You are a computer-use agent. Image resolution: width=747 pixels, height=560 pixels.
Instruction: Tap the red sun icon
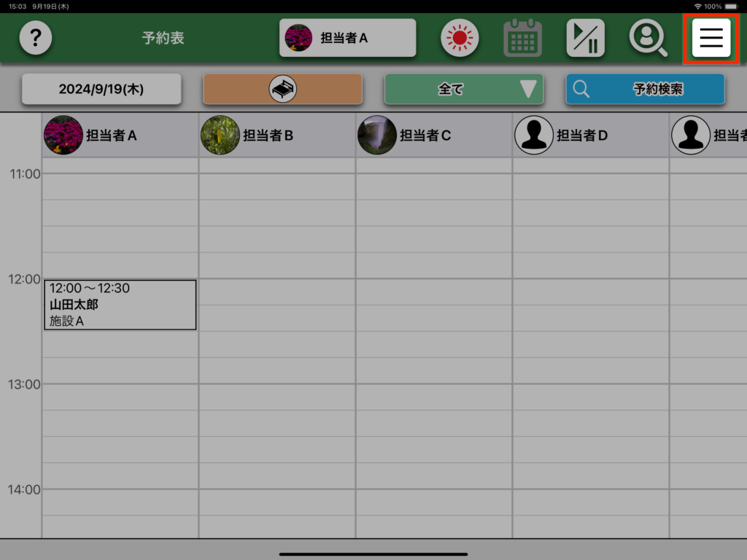pos(459,38)
